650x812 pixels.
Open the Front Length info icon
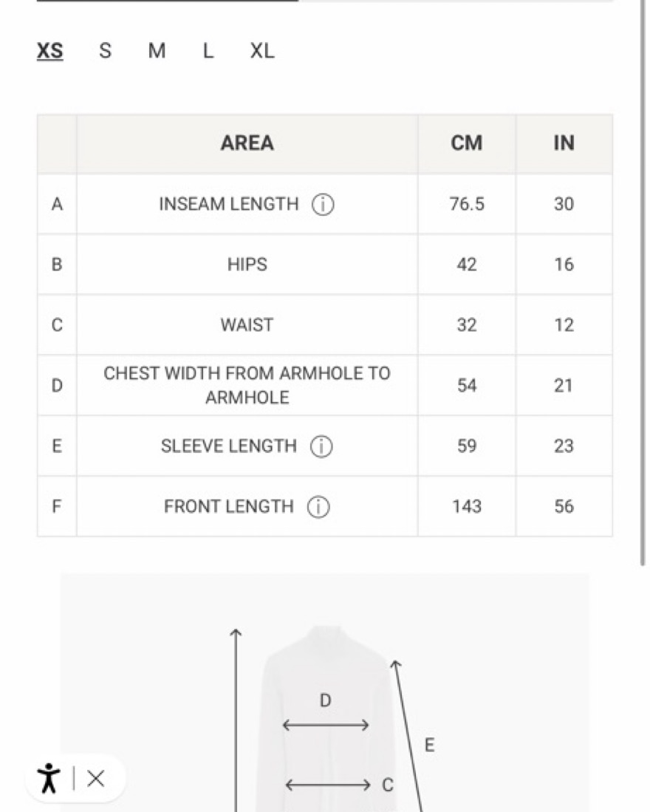coord(319,507)
